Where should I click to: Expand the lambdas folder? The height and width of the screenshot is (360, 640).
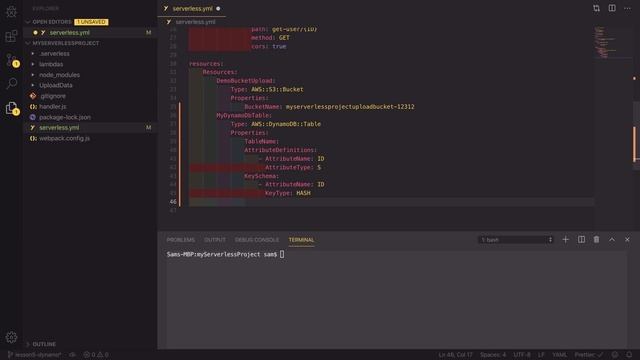51,64
